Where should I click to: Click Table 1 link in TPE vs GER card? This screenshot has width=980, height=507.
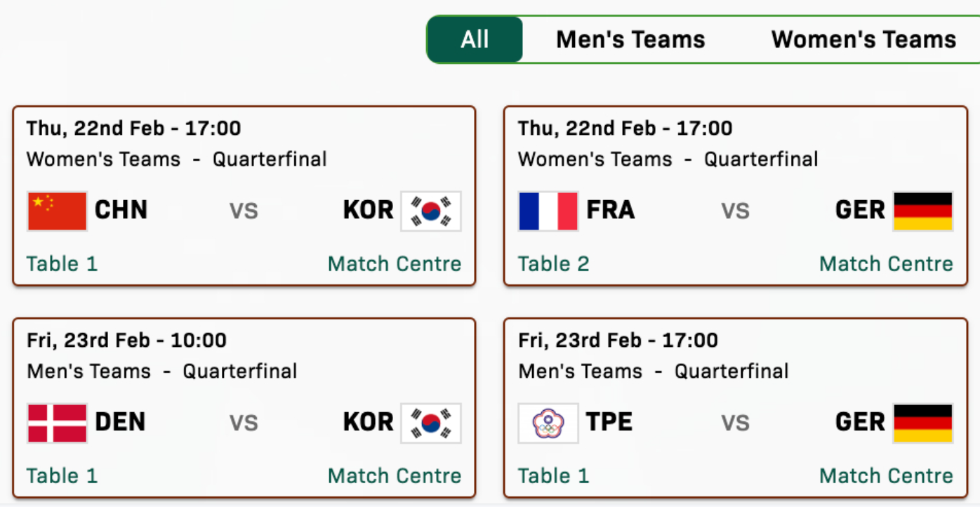[553, 476]
